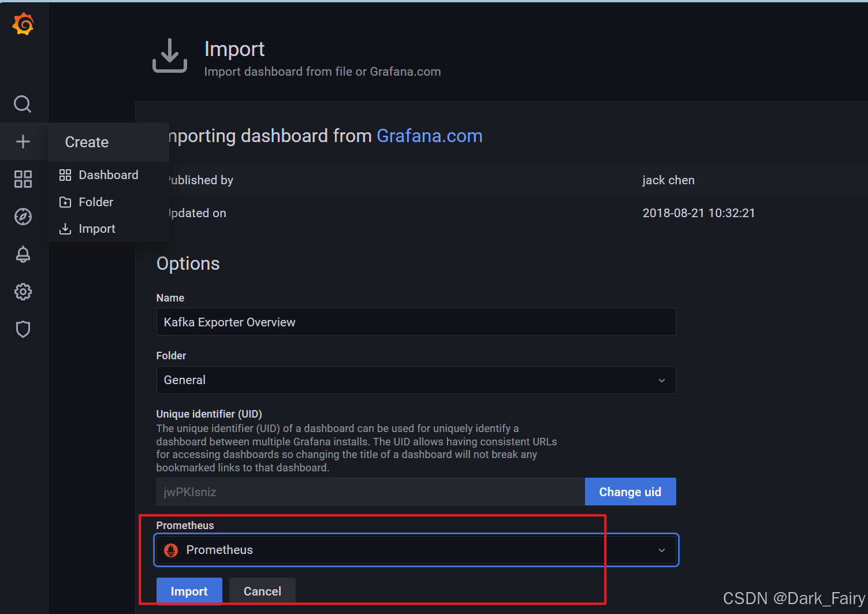This screenshot has width=868, height=614.
Task: Open the Explore compass icon
Action: click(23, 217)
